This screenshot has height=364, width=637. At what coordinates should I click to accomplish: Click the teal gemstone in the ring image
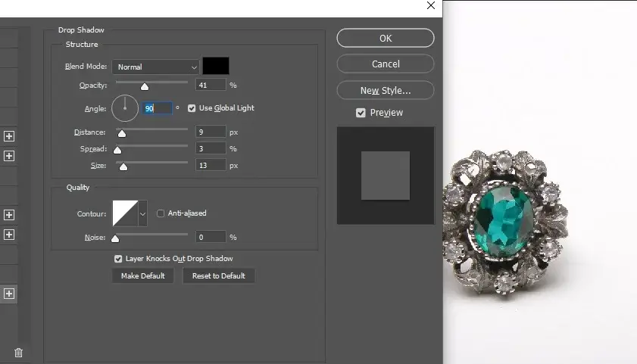[x=504, y=220]
